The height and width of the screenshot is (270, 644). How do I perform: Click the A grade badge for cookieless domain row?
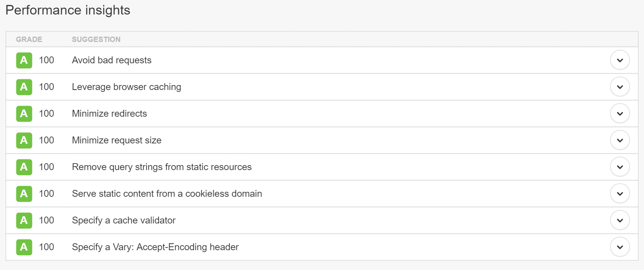[x=24, y=193]
